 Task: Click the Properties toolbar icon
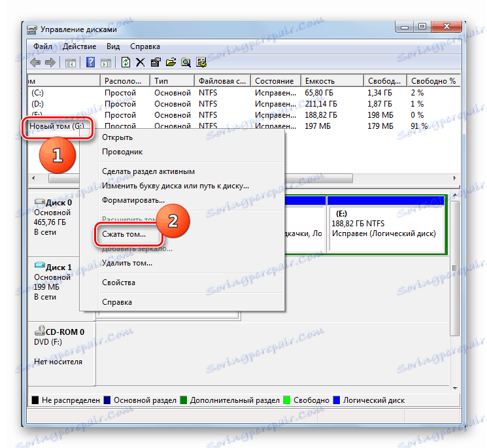click(x=156, y=62)
